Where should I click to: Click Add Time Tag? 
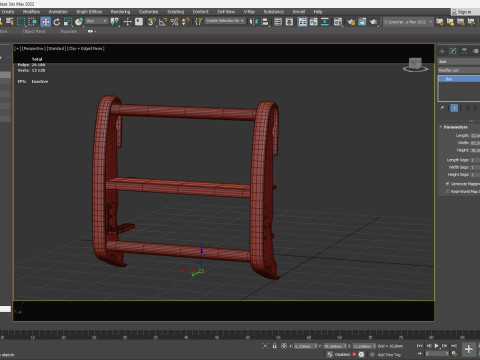click(389, 355)
